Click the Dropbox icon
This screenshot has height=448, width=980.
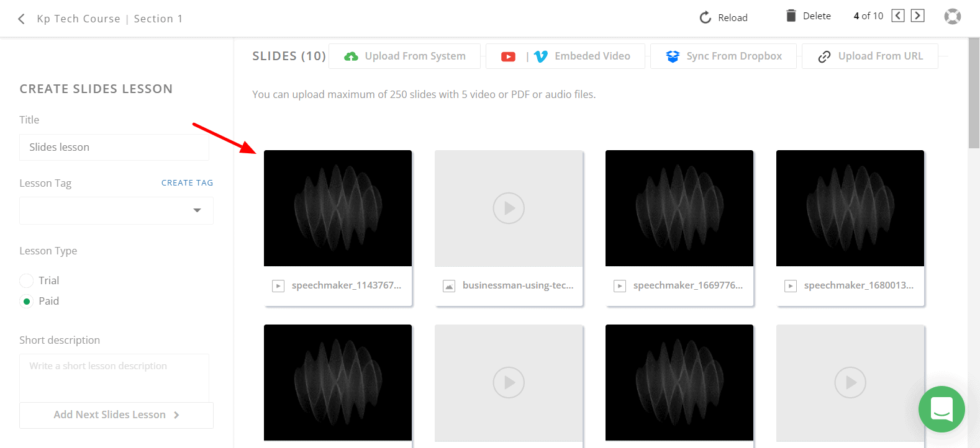(673, 56)
